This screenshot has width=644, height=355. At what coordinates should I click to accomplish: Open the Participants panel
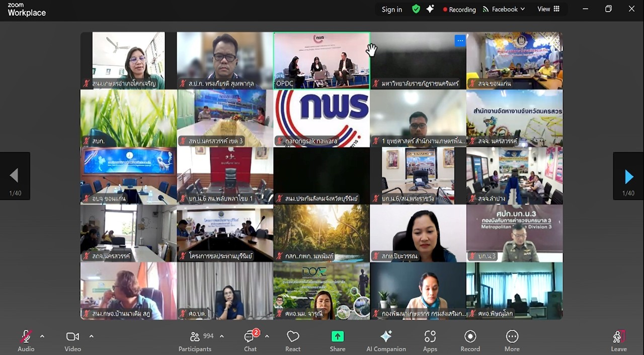pyautogui.click(x=195, y=341)
